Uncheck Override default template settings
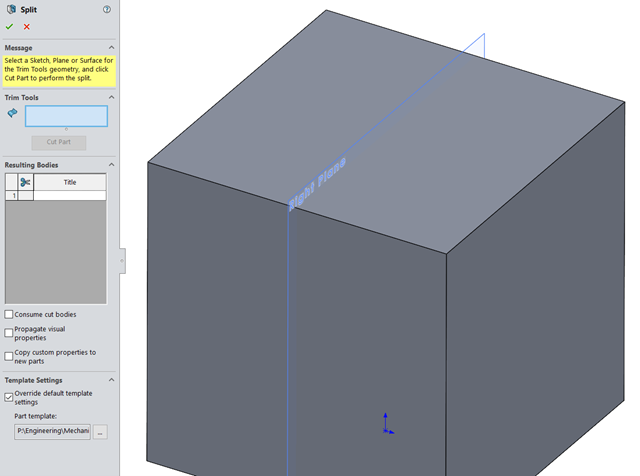640x476 pixels. pyautogui.click(x=9, y=397)
